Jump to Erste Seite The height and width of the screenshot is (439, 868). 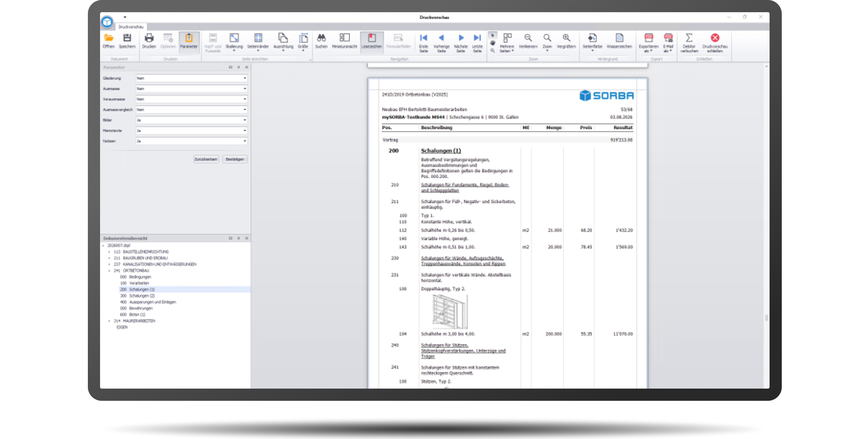[x=423, y=43]
